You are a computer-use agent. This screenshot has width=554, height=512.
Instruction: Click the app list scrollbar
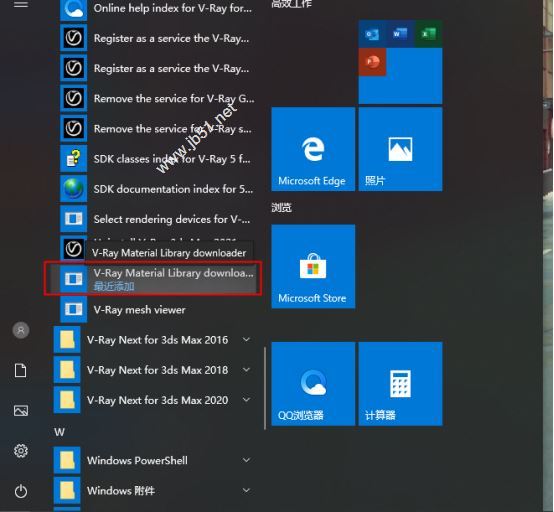pos(265,388)
